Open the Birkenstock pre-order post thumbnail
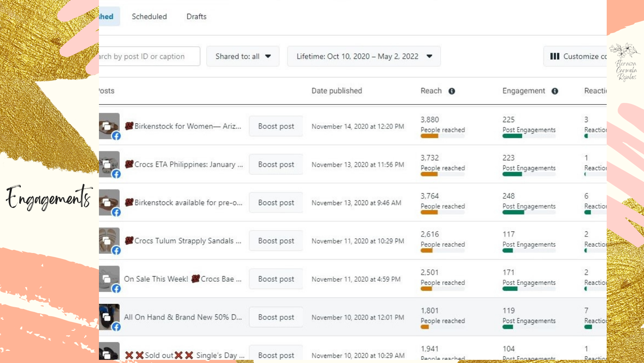The image size is (644, 363). coord(109,202)
